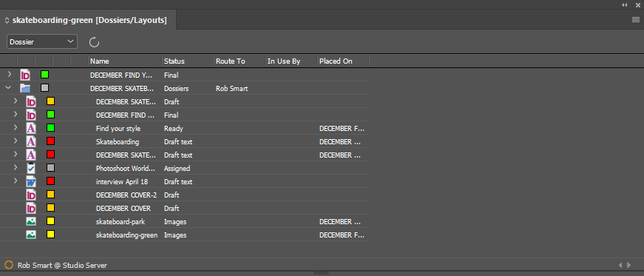Image resolution: width=644 pixels, height=276 pixels.
Task: Expand the top-level DECEMBER FIND Y... Final row
Action: tap(10, 75)
